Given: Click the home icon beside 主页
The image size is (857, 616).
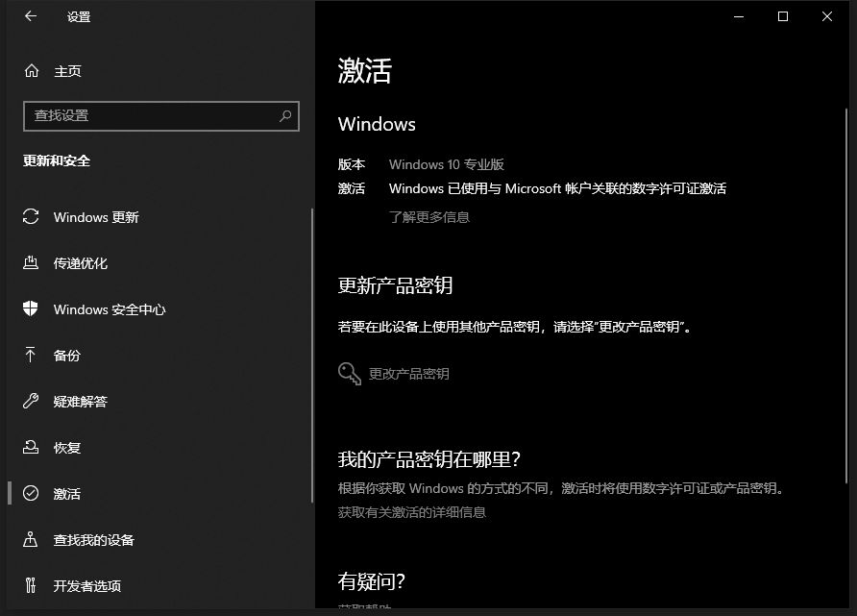Looking at the screenshot, I should click(32, 70).
